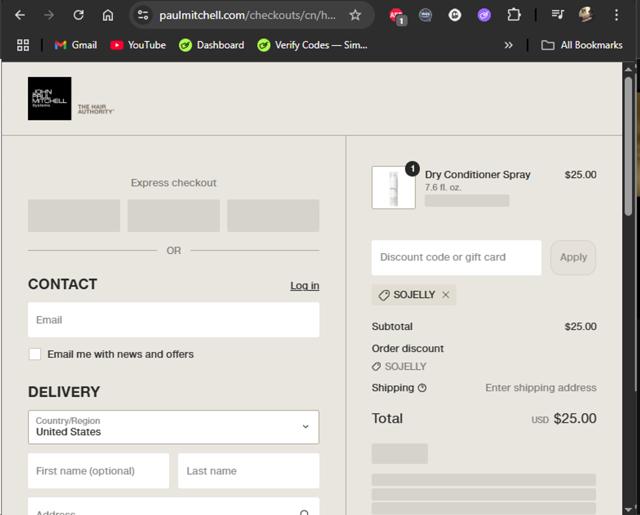The image size is (640, 515).
Task: Focus the First name (optional) field
Action: tap(98, 471)
